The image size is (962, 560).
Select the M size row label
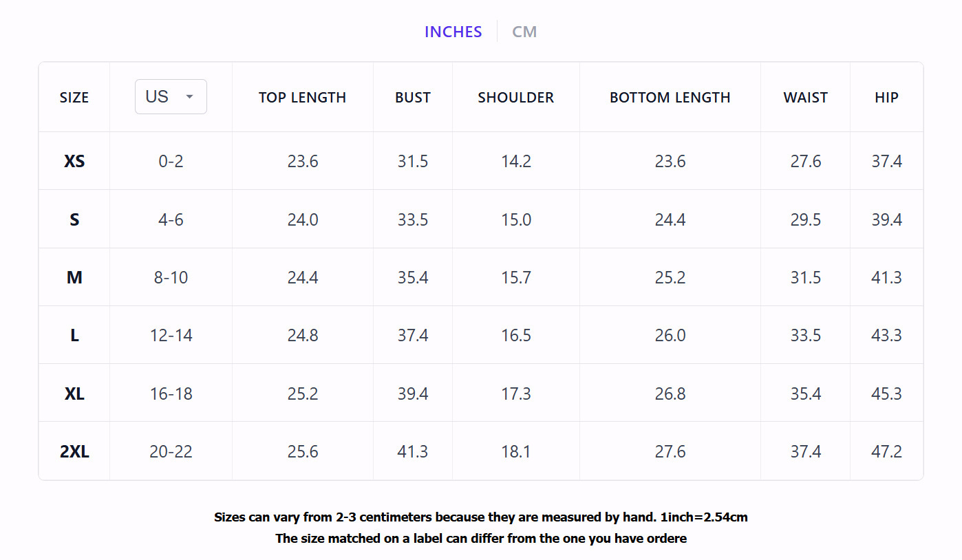point(74,277)
